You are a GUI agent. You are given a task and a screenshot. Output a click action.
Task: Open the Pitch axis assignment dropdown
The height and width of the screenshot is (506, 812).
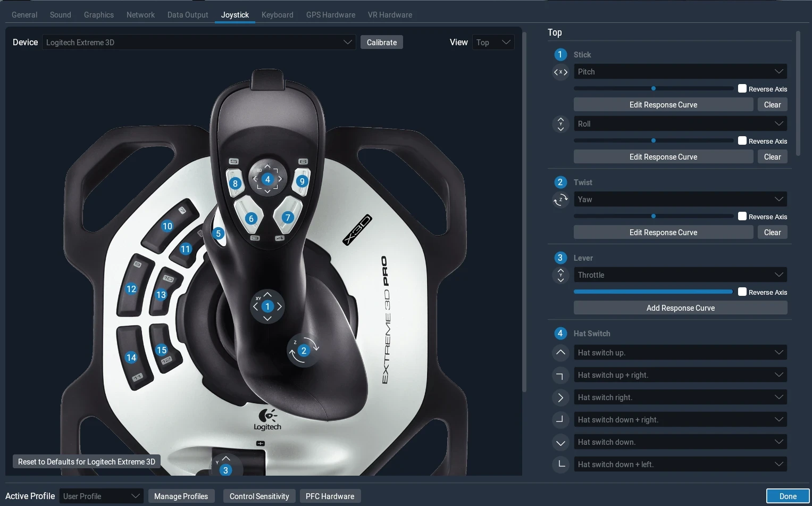pyautogui.click(x=681, y=72)
